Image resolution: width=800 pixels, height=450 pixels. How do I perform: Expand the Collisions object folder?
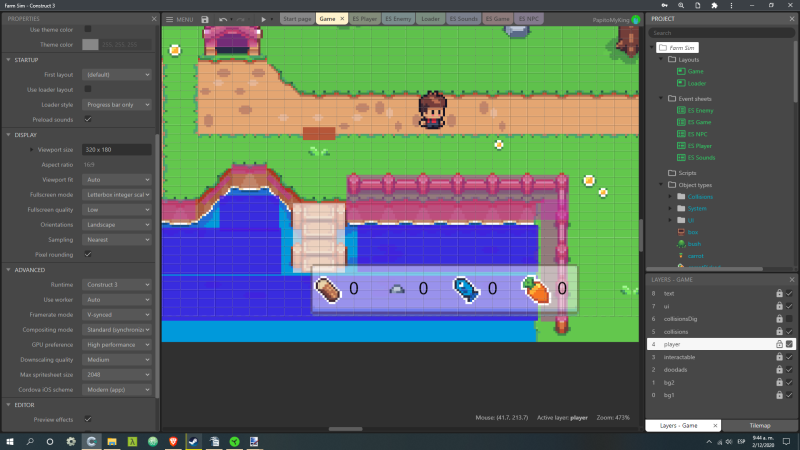tap(669, 197)
